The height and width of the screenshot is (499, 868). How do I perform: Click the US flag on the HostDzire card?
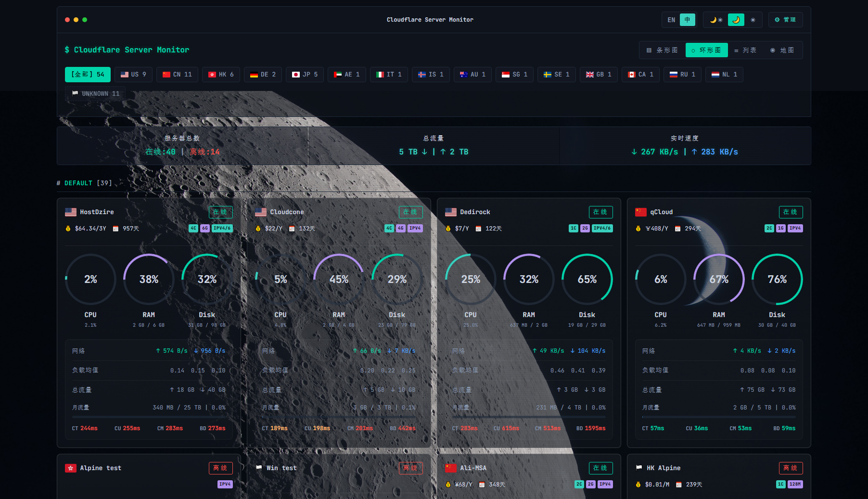[x=71, y=212]
